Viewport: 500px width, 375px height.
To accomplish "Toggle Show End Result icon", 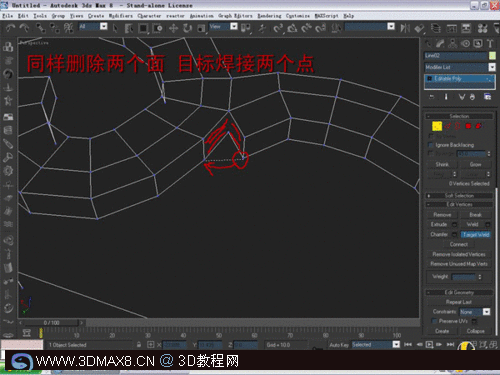I will tap(446, 97).
